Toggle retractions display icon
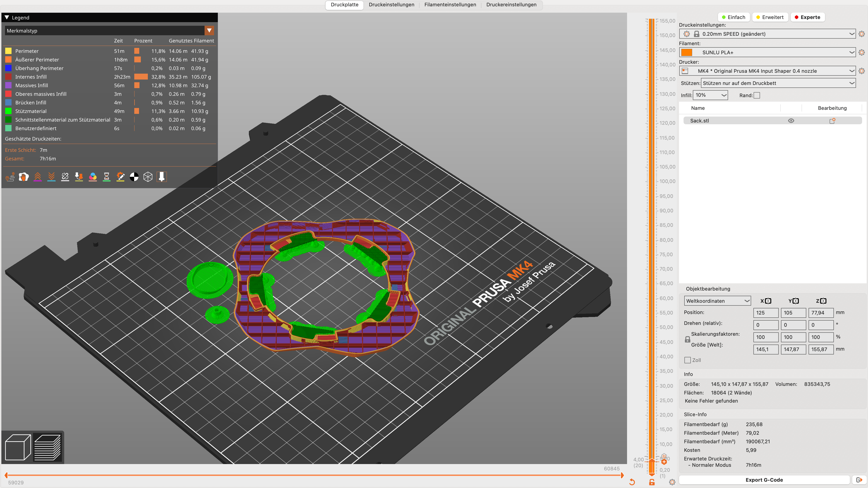 (37, 177)
